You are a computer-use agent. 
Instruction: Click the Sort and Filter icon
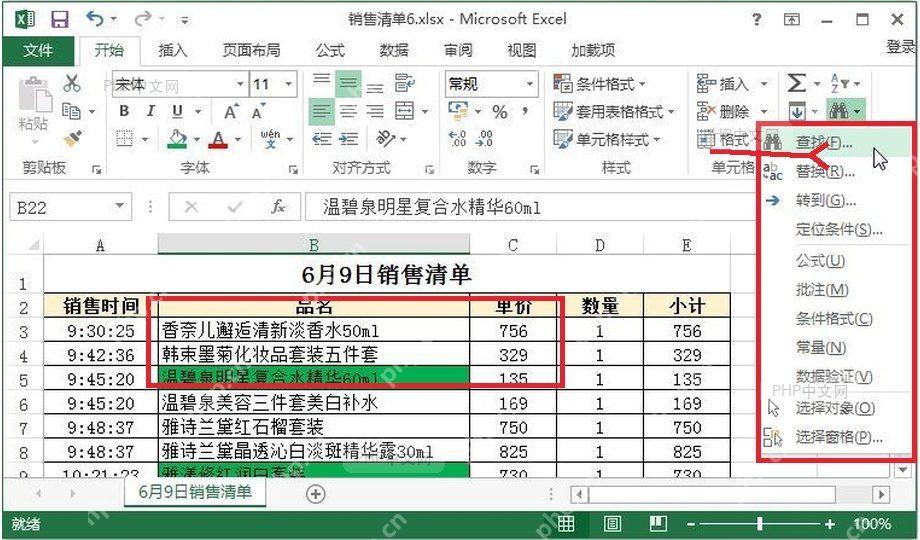[839, 83]
